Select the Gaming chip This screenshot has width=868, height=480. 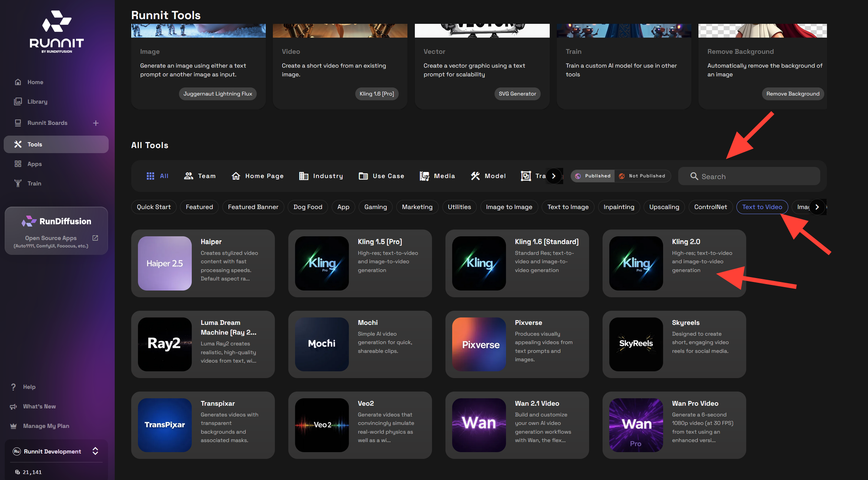click(x=375, y=207)
